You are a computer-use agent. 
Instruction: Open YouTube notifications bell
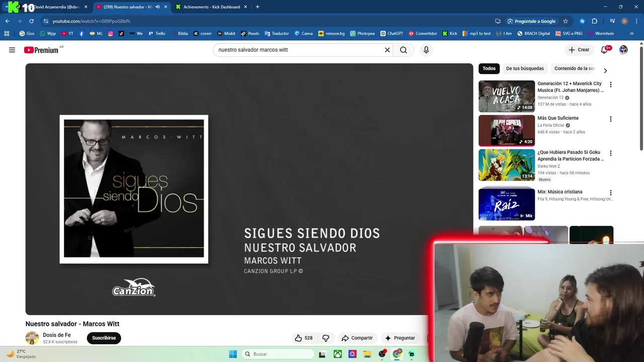[x=604, y=50]
